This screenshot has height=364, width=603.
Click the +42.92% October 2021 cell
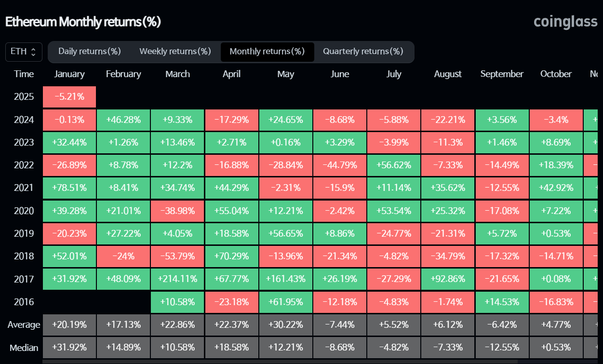coord(556,188)
